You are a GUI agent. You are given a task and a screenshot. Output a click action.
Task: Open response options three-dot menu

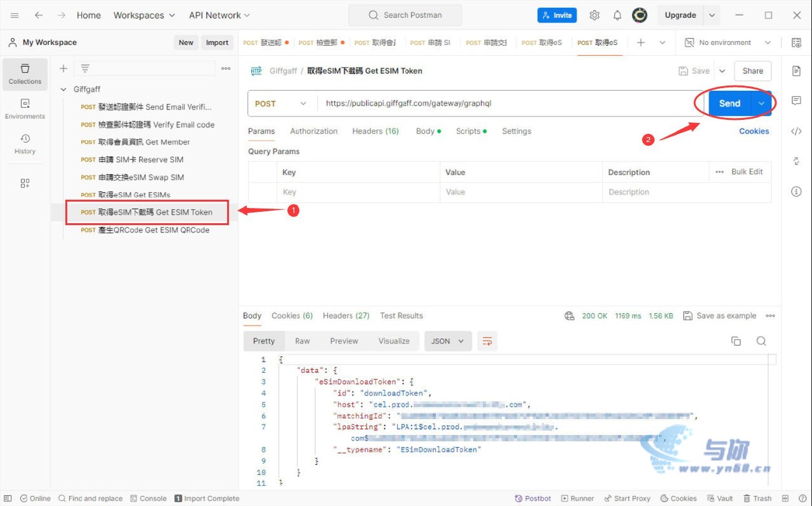coord(770,316)
